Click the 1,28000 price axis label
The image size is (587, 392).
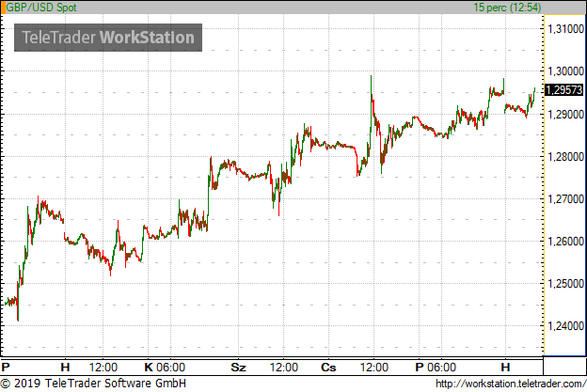click(565, 157)
